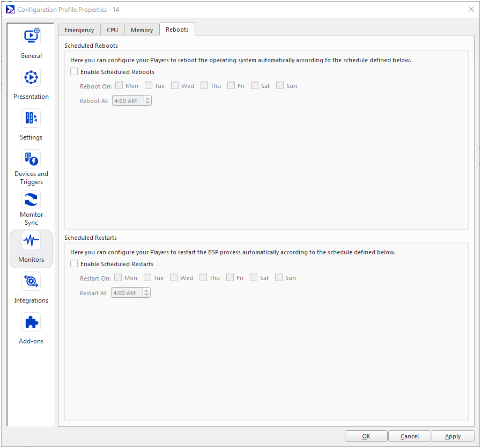Open the Integrations section icon
This screenshot has width=481, height=448.
[31, 282]
